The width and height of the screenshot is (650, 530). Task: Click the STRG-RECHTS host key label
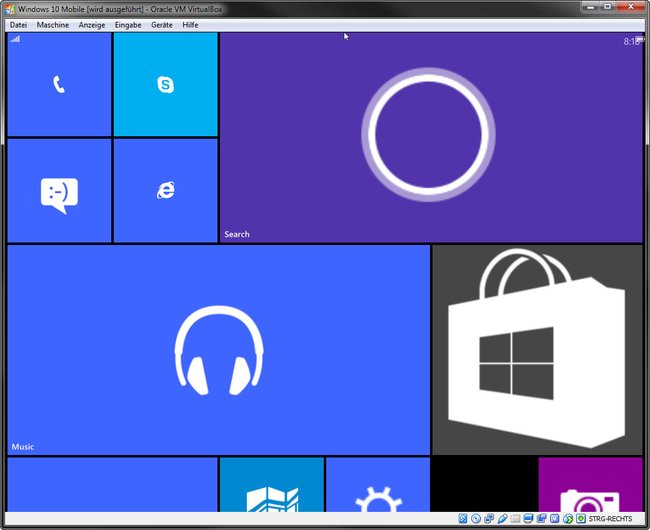610,518
